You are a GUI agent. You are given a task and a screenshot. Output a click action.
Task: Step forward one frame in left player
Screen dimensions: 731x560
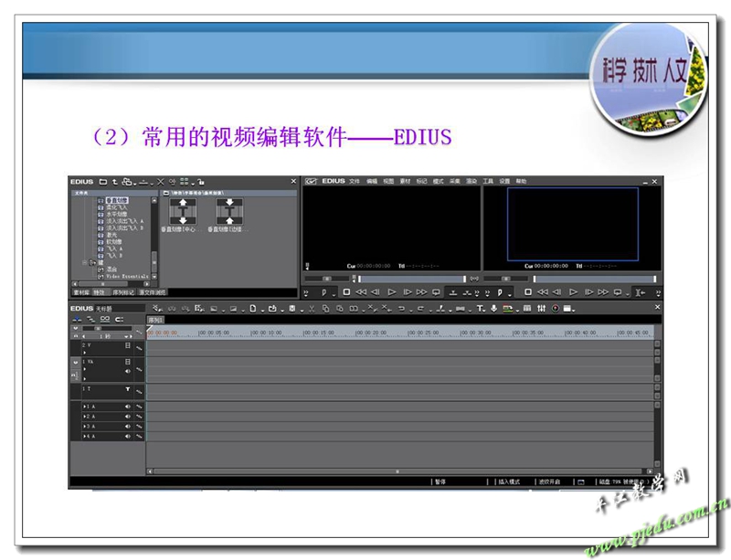coord(408,292)
